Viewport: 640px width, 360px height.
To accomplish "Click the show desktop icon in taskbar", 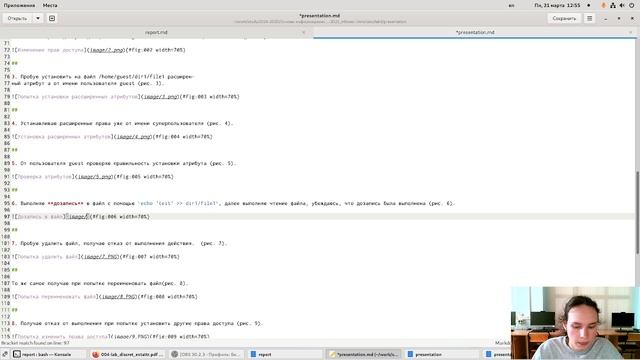I will pyautogui.click(x=5, y=354).
